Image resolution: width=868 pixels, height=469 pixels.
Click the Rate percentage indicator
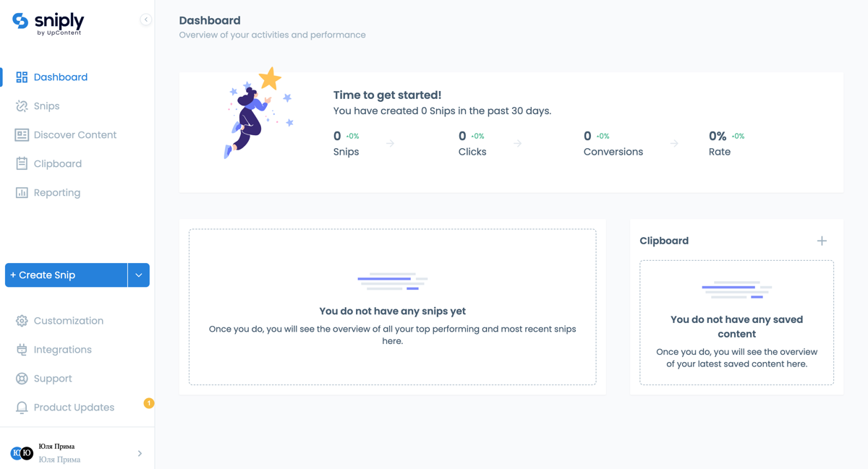tap(719, 143)
